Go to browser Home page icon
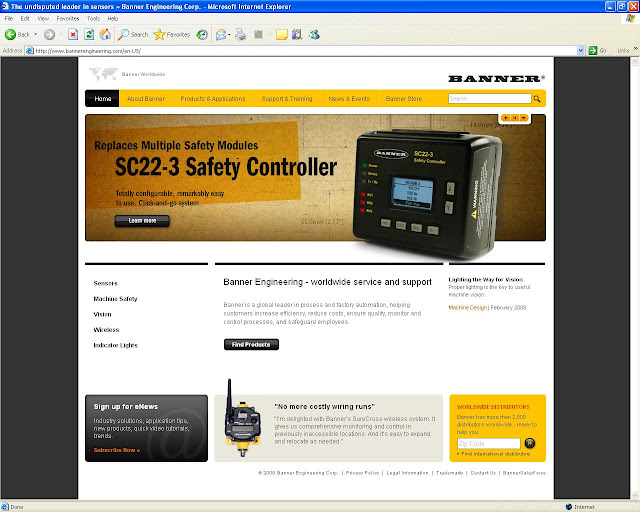The width and height of the screenshot is (640, 512). pos(105,35)
